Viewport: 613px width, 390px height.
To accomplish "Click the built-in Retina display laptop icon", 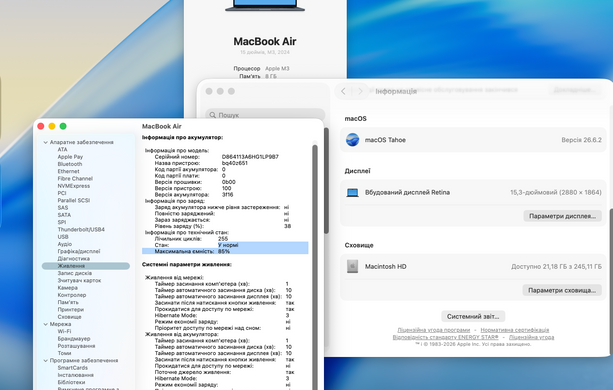I will point(352,192).
